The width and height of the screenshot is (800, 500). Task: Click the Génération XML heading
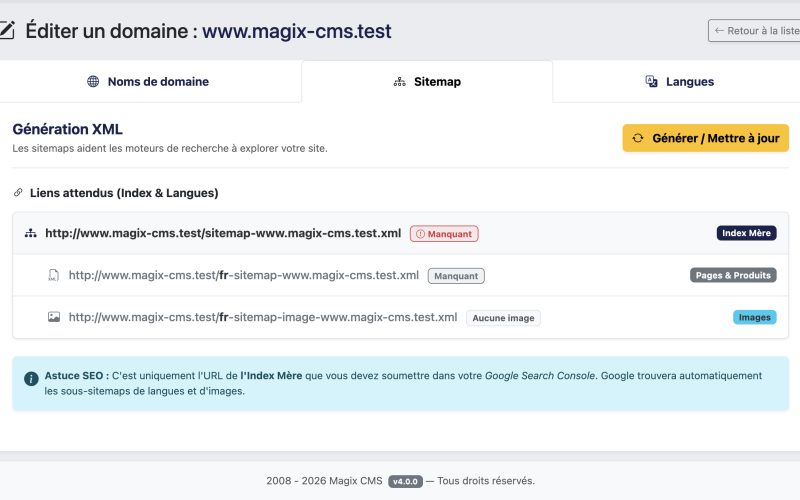pyautogui.click(x=67, y=130)
